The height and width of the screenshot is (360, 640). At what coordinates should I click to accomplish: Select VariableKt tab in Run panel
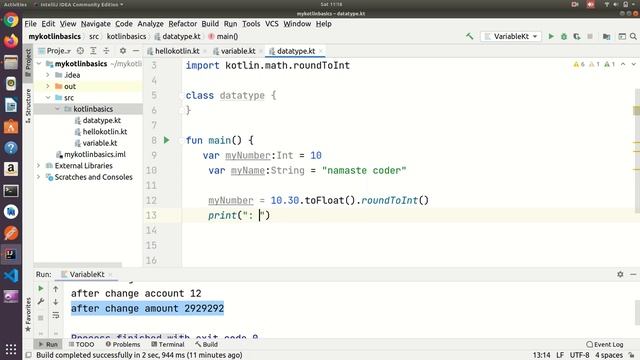click(x=87, y=274)
